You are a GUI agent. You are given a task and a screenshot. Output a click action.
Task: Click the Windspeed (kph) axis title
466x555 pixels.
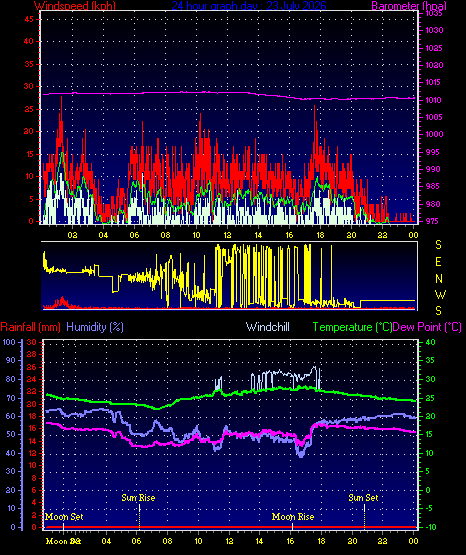tap(75, 5)
